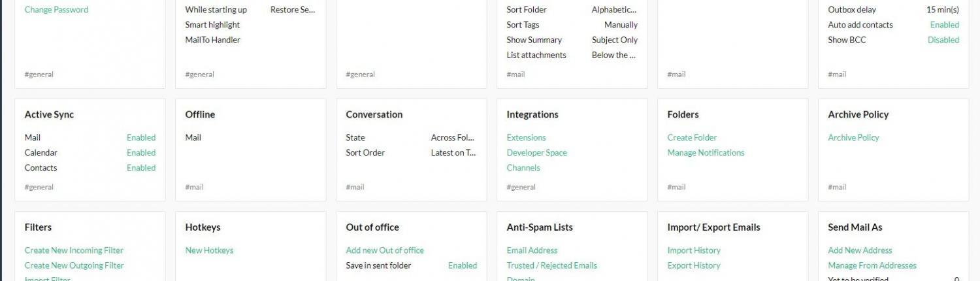Image resolution: width=980 pixels, height=281 pixels.
Task: Change Outbox delay 15 min(s) value
Action: [x=943, y=10]
